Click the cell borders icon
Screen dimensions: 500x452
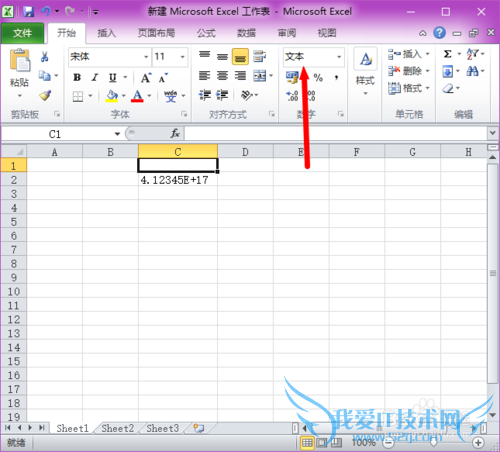coord(78,96)
